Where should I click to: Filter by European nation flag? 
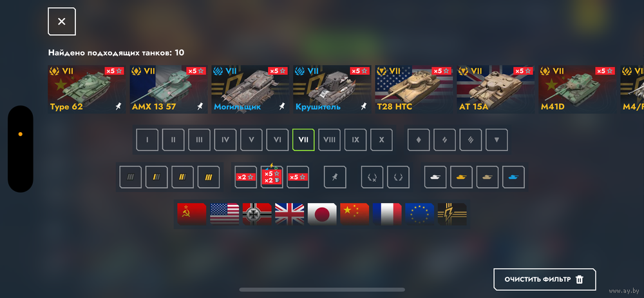[x=420, y=214]
